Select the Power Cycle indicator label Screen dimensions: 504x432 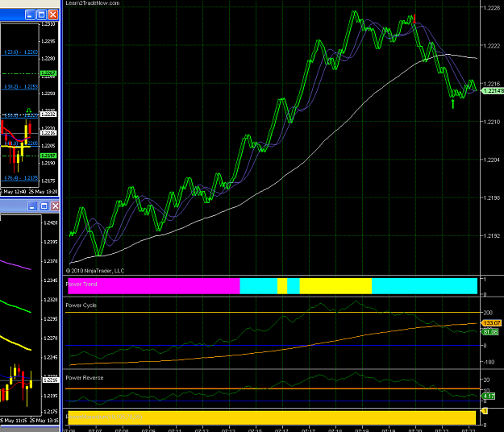[81, 305]
